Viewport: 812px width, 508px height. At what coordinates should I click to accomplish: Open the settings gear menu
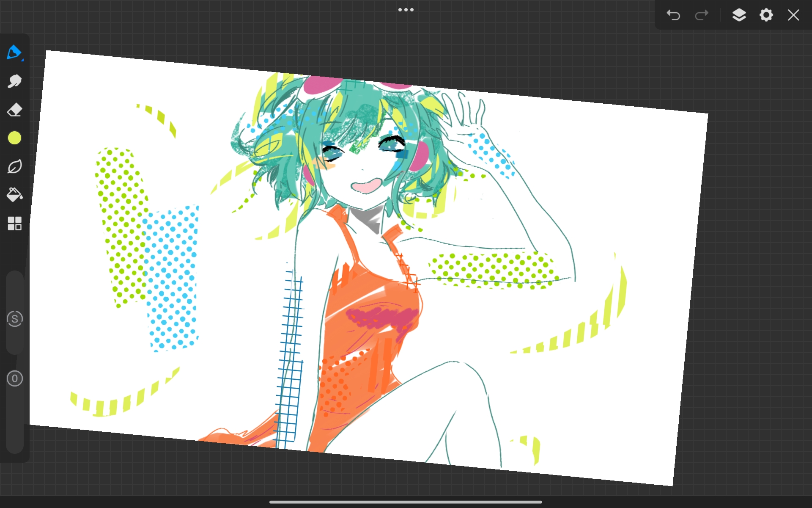[x=766, y=15]
